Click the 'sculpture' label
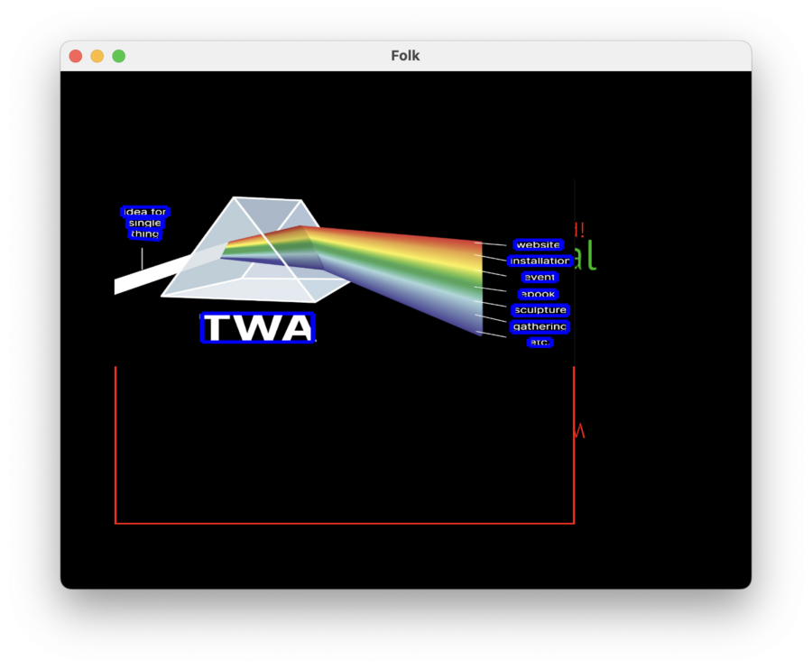Image resolution: width=812 pixels, height=669 pixels. tap(540, 310)
